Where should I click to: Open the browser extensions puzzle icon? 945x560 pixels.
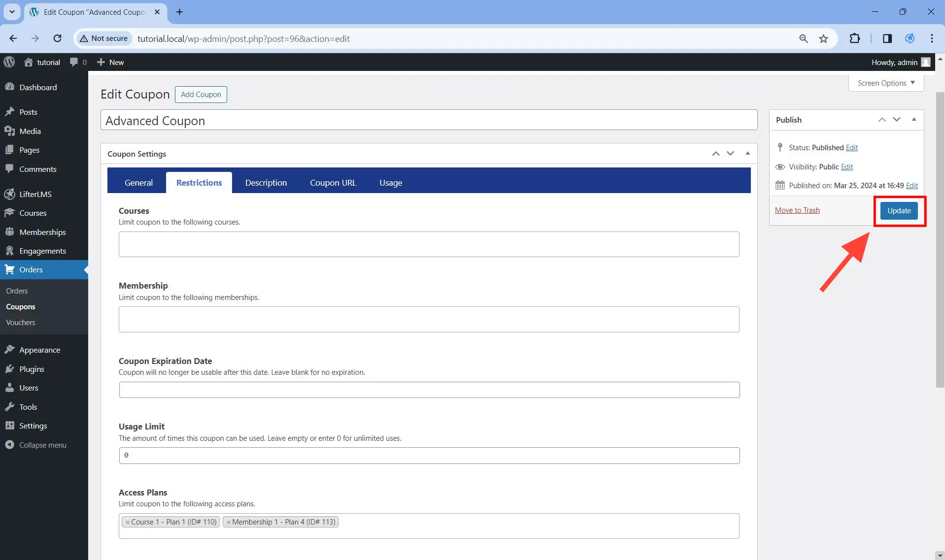click(855, 38)
